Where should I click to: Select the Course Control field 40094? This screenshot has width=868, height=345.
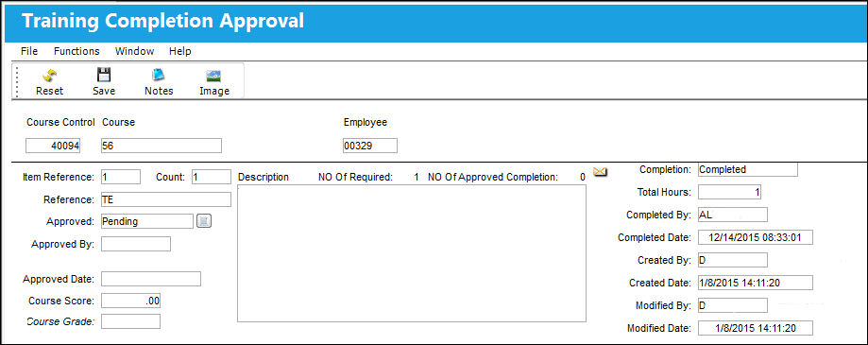click(x=53, y=146)
